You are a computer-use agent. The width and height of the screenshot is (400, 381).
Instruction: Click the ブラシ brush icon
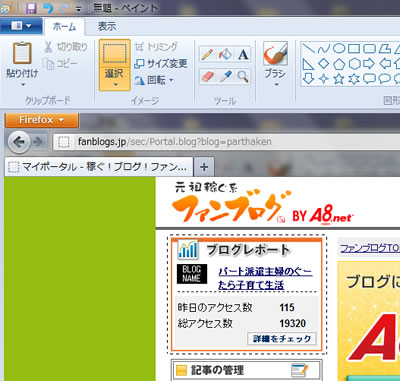[275, 53]
